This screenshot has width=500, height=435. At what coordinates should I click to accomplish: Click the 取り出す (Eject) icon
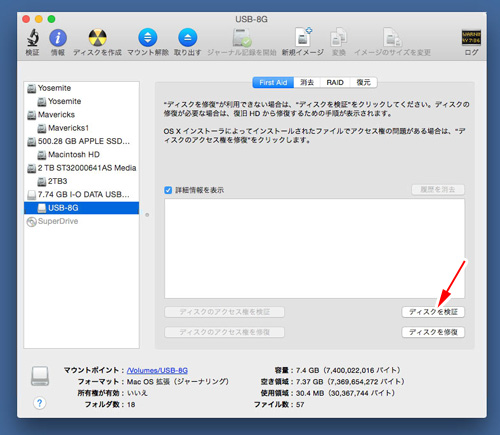pyautogui.click(x=188, y=38)
